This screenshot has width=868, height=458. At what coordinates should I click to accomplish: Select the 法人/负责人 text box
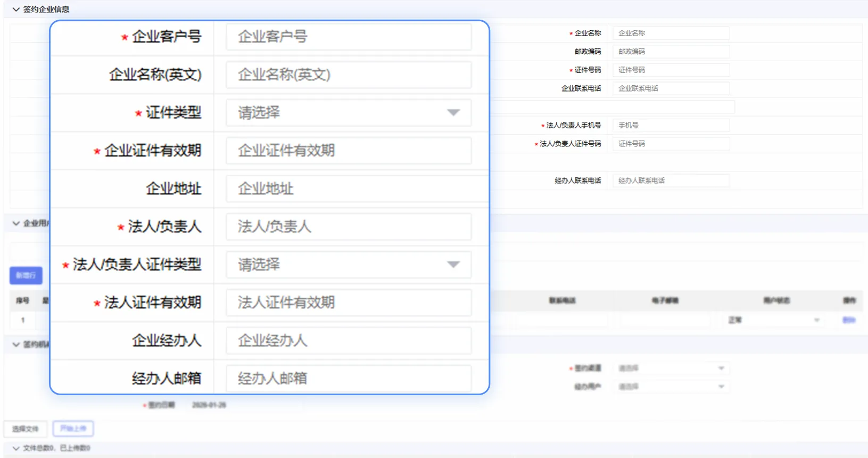(348, 227)
